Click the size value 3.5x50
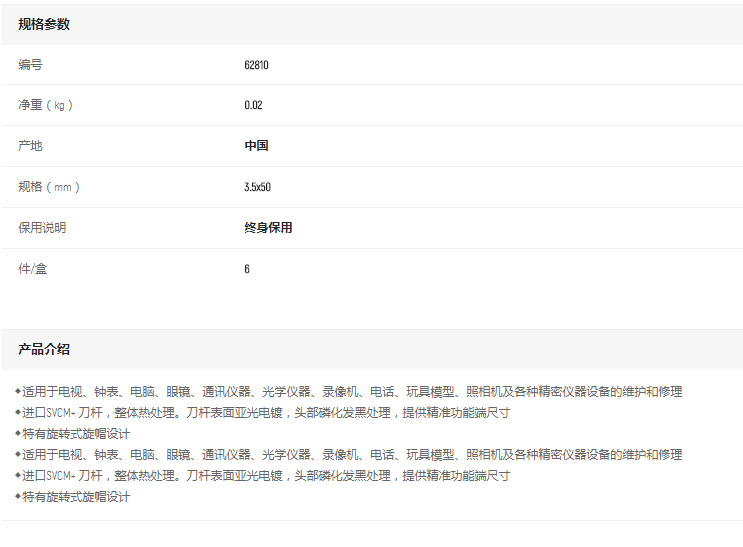This screenshot has height=547, width=743. coord(257,187)
